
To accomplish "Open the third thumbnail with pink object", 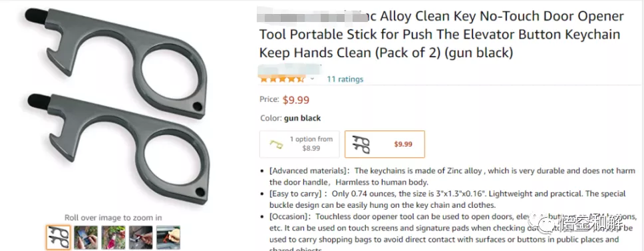I will (113, 238).
